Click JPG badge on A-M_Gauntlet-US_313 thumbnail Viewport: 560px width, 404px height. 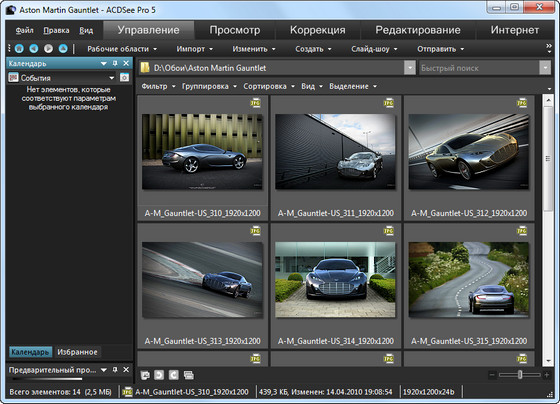(255, 231)
